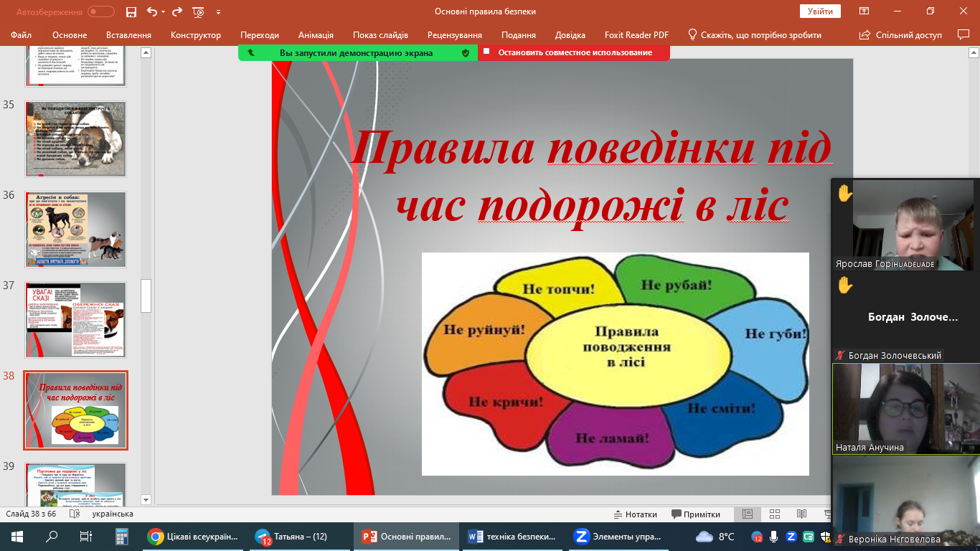
Task: Click Наталя Анучина's video tile
Action: (x=905, y=409)
